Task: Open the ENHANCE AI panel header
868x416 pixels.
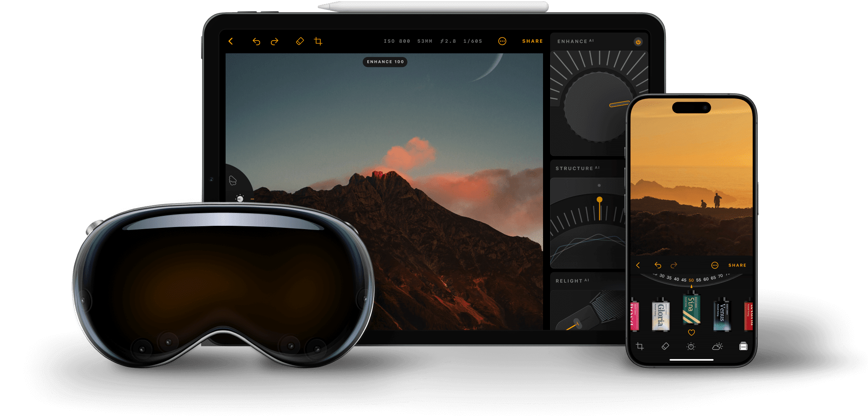Action: pos(575,41)
